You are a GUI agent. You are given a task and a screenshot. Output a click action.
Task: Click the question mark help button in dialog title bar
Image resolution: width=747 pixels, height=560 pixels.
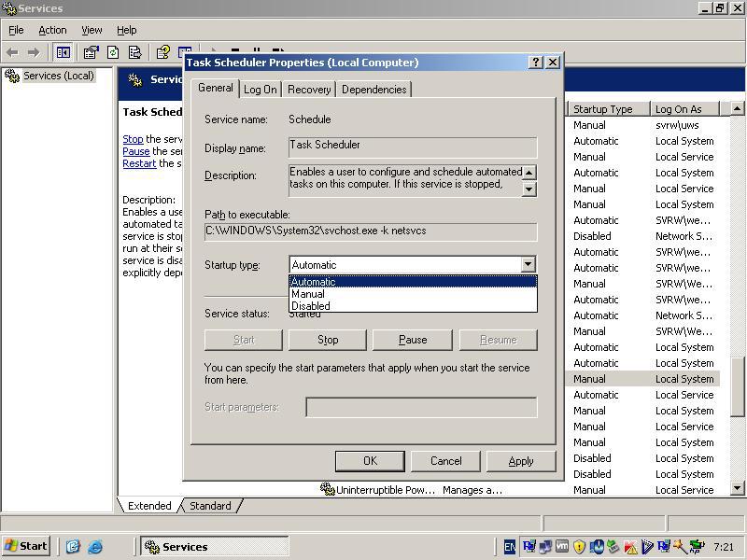[x=535, y=62]
